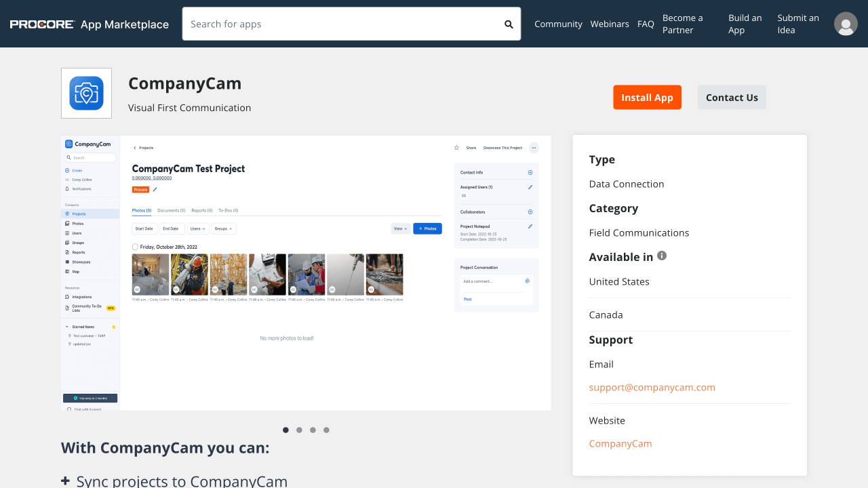Click the search magnifier icon
868x488 pixels.
click(509, 24)
